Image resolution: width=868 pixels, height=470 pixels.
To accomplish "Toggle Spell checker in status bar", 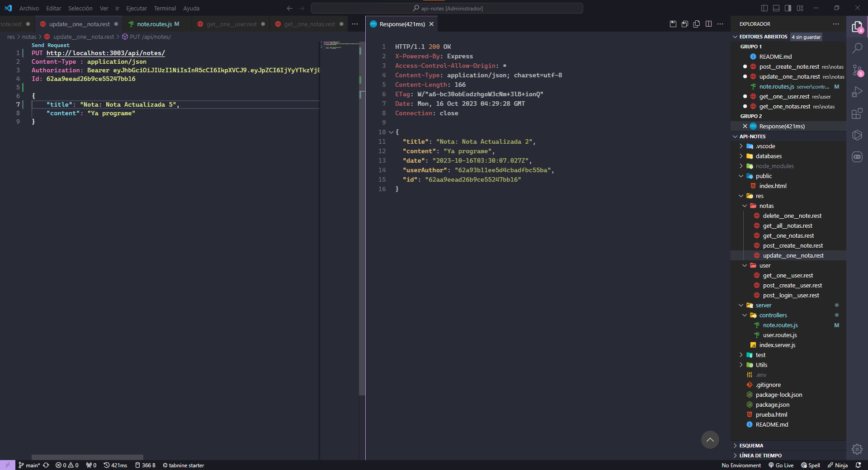I will (811, 465).
